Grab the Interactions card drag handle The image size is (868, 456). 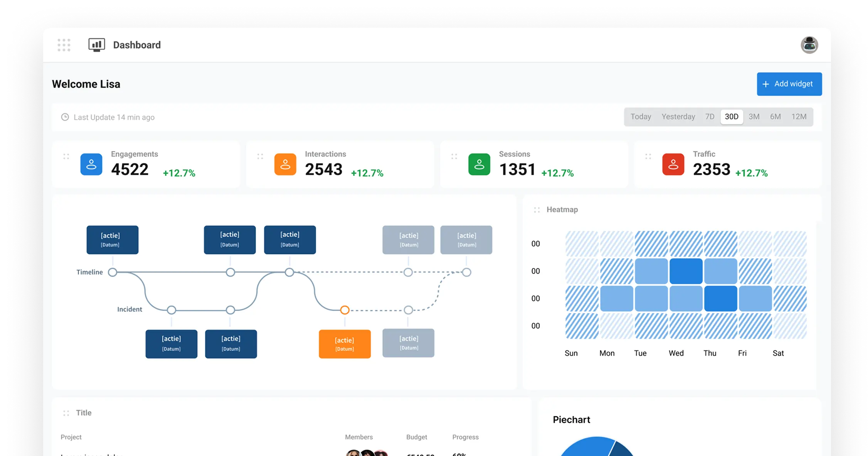(x=260, y=157)
